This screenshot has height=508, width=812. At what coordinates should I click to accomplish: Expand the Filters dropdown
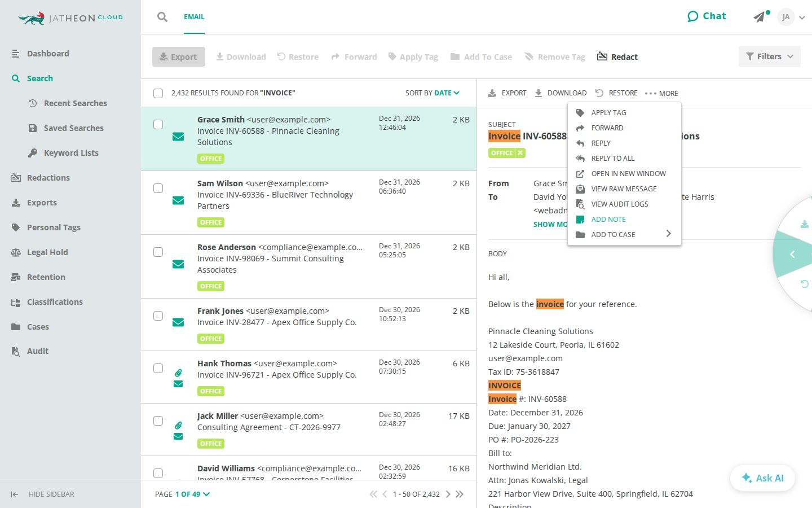point(770,56)
